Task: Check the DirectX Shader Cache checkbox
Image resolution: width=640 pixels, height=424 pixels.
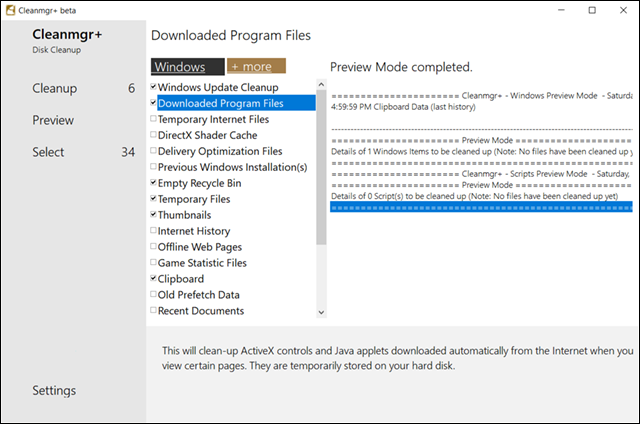Action: [x=153, y=134]
